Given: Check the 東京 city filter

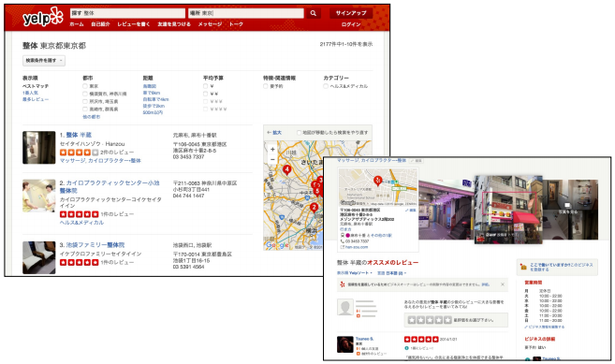Looking at the screenshot, I should click(85, 86).
